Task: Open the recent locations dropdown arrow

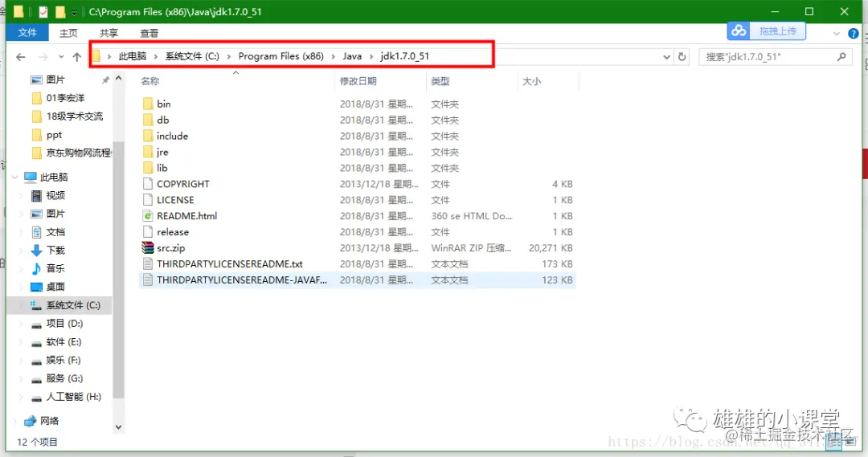Action: 61,56
